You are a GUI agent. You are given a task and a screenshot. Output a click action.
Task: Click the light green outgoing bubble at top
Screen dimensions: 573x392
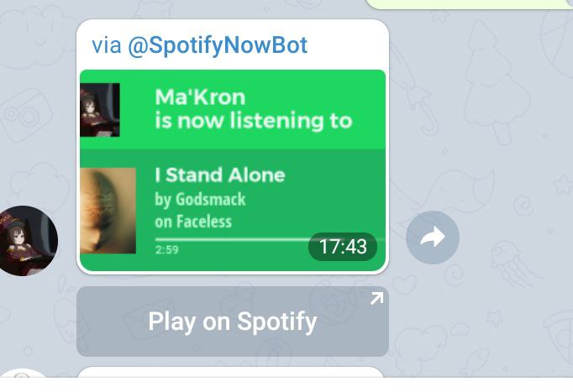469,4
